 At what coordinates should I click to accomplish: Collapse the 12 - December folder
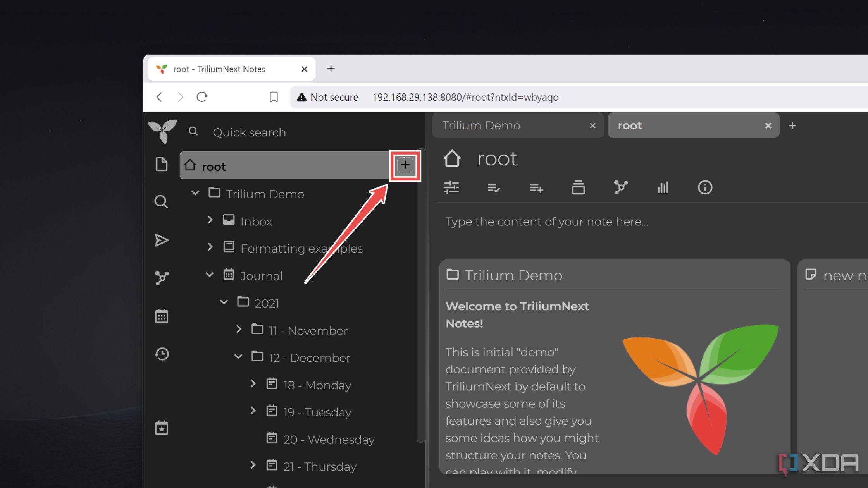tap(238, 356)
